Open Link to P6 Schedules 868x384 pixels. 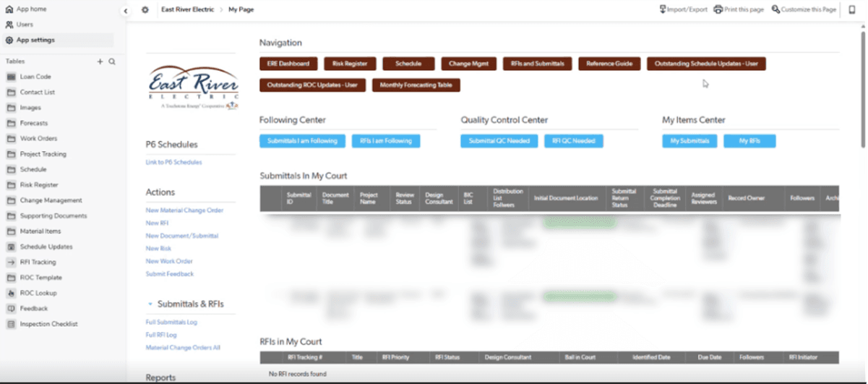coord(173,162)
